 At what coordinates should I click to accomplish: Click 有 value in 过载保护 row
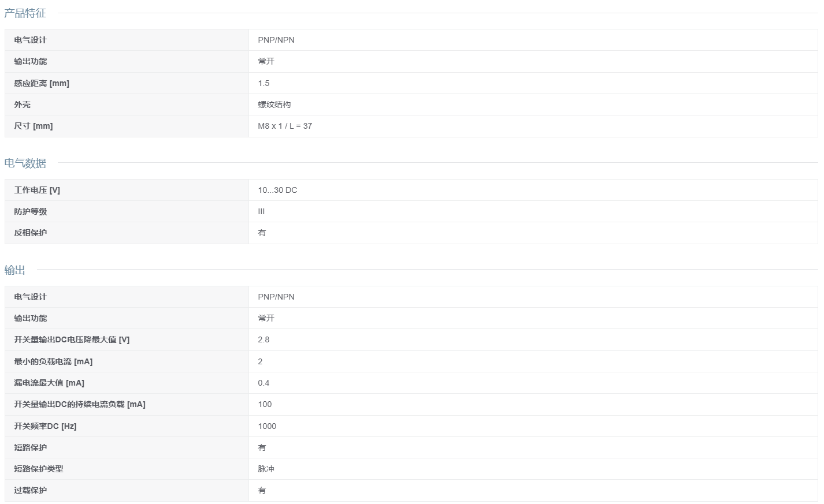click(262, 490)
